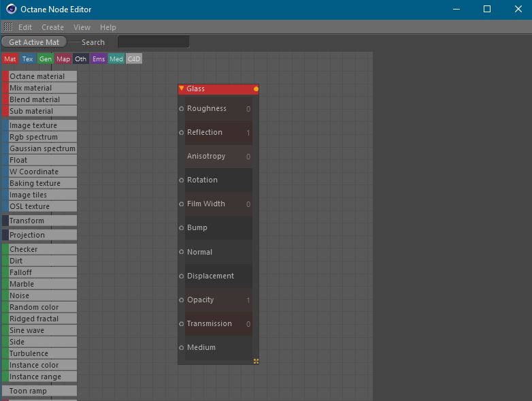Click the Cinema 4D logo icon in title bar
Viewport: 532px width, 401px height.
coord(11,9)
